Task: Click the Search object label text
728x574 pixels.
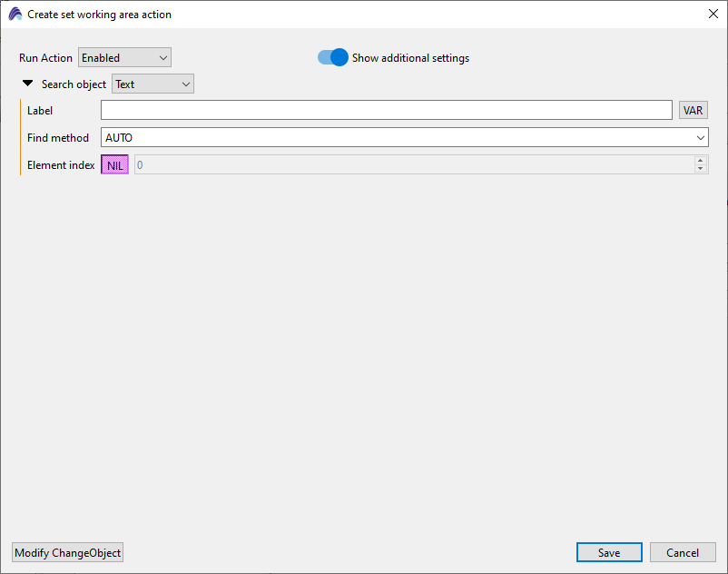Action: [74, 84]
